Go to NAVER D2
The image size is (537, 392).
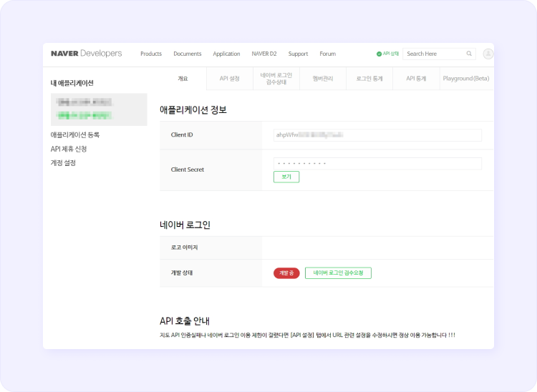[264, 54]
